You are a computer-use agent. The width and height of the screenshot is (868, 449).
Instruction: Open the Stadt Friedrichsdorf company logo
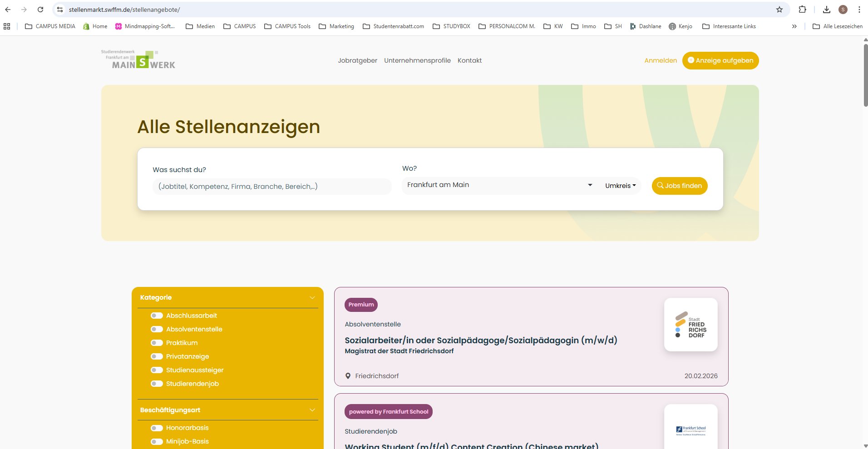pyautogui.click(x=691, y=325)
